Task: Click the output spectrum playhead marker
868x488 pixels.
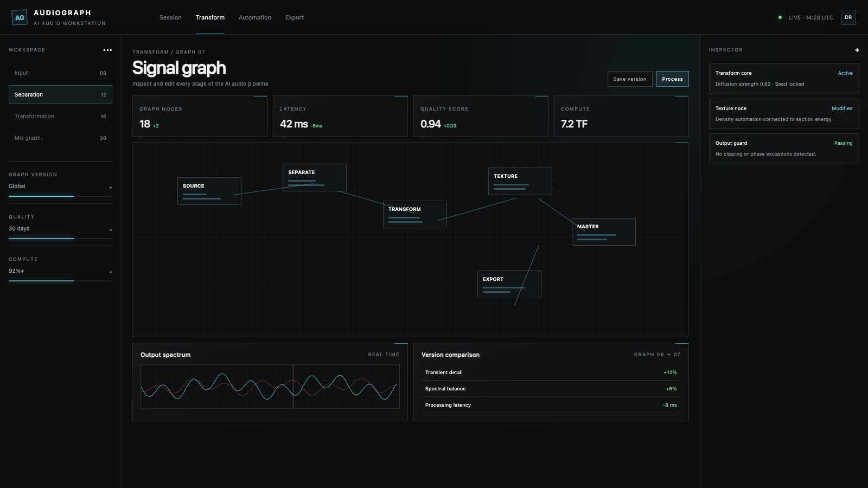Action: [293, 387]
